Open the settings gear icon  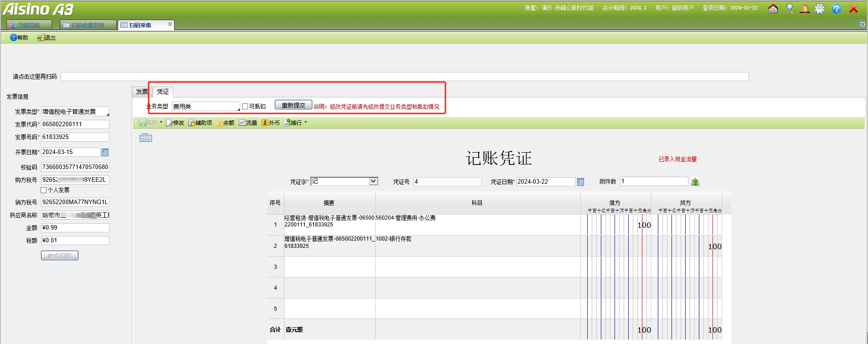tap(820, 9)
